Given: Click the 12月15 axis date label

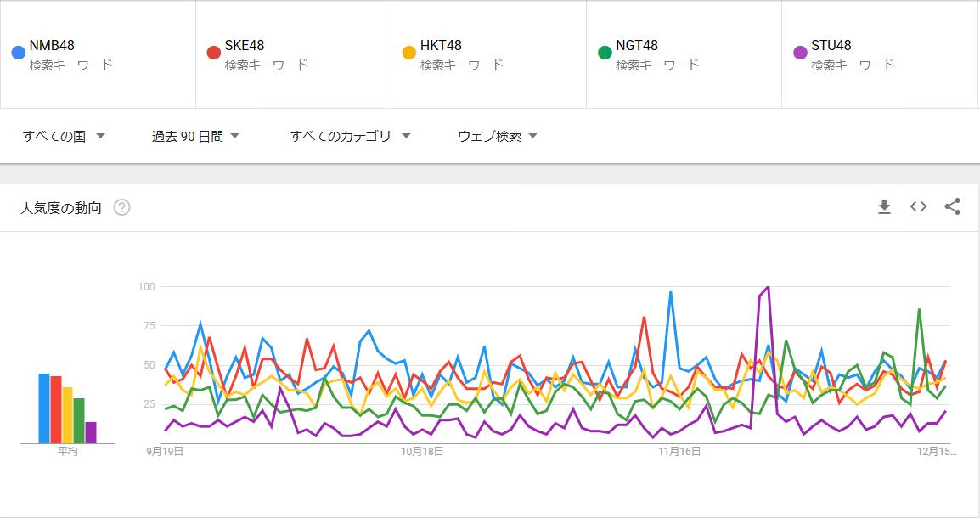Looking at the screenshot, I should [x=936, y=451].
